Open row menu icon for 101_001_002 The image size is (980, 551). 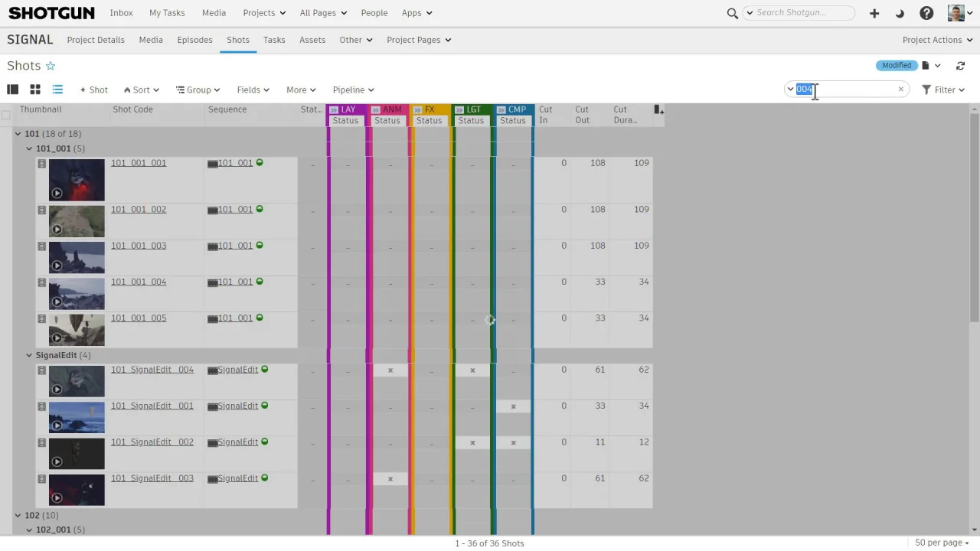click(x=42, y=210)
